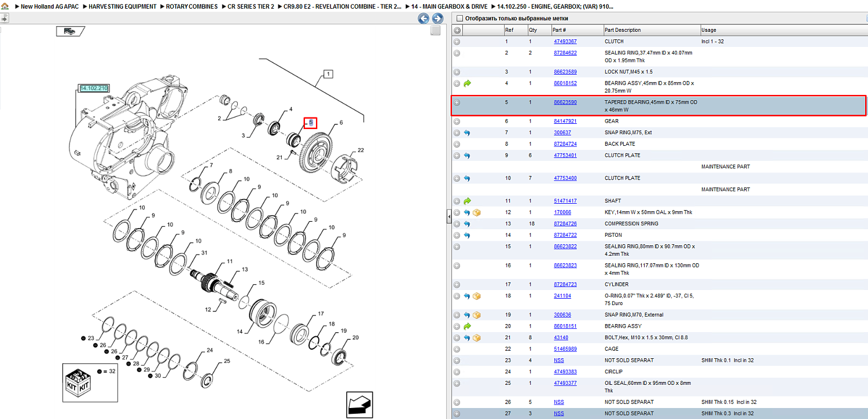Screen dimensions: 868x419
Task: Go to the catalog home icon
Action: tap(5, 6)
